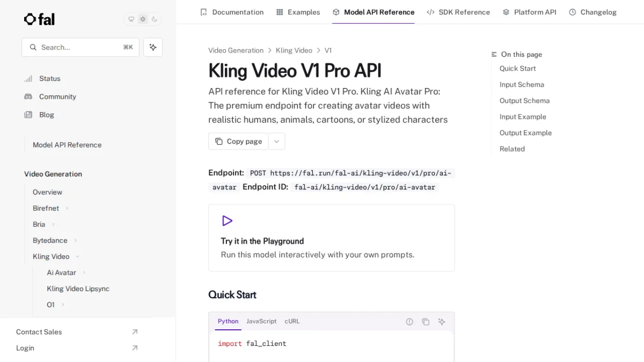Jump to Input Schema in page outline
Image resolution: width=644 pixels, height=362 pixels.
[x=522, y=85]
